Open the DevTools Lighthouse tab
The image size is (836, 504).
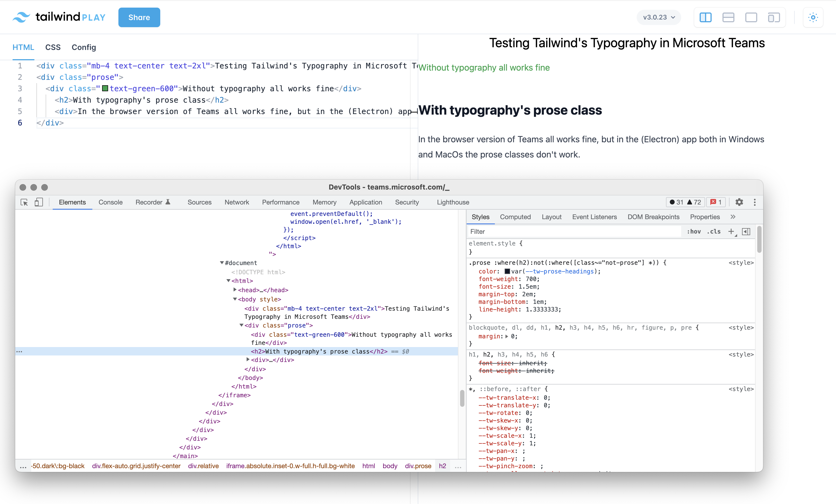[x=453, y=202]
